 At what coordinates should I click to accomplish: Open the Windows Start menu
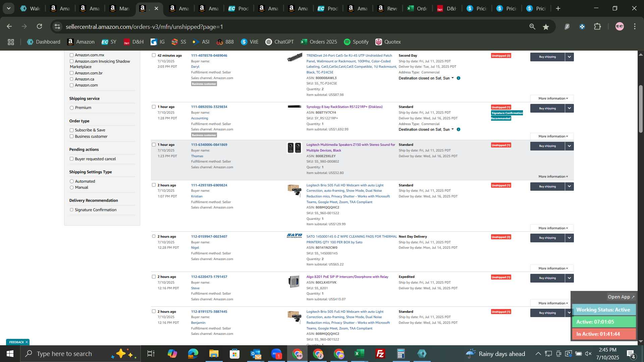click(10, 354)
